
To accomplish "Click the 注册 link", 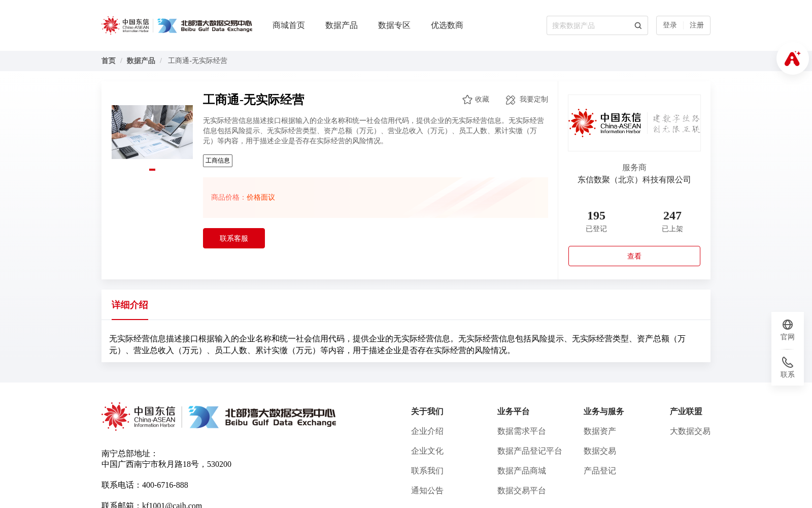I will [x=697, y=25].
